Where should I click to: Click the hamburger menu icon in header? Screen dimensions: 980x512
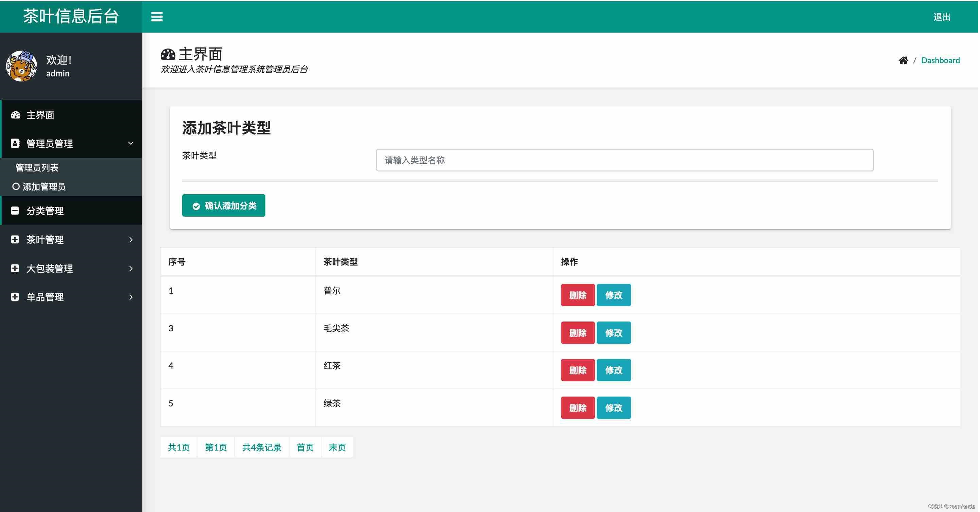pos(157,17)
